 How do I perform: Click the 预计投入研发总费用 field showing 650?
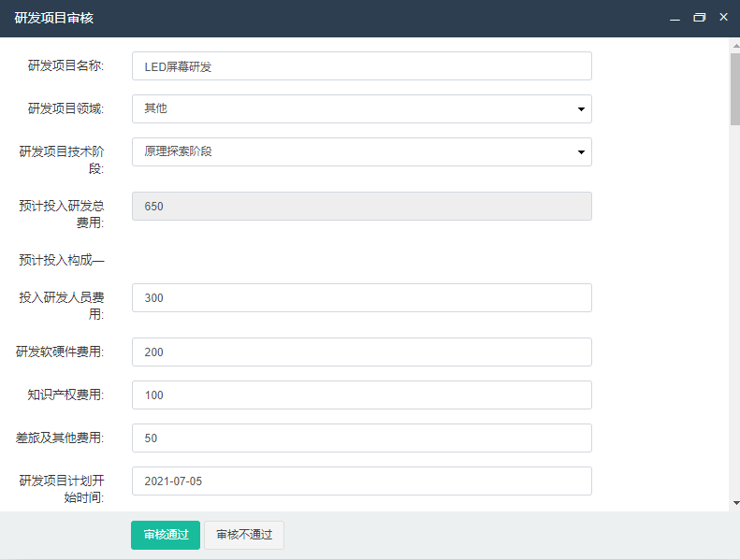tap(361, 207)
